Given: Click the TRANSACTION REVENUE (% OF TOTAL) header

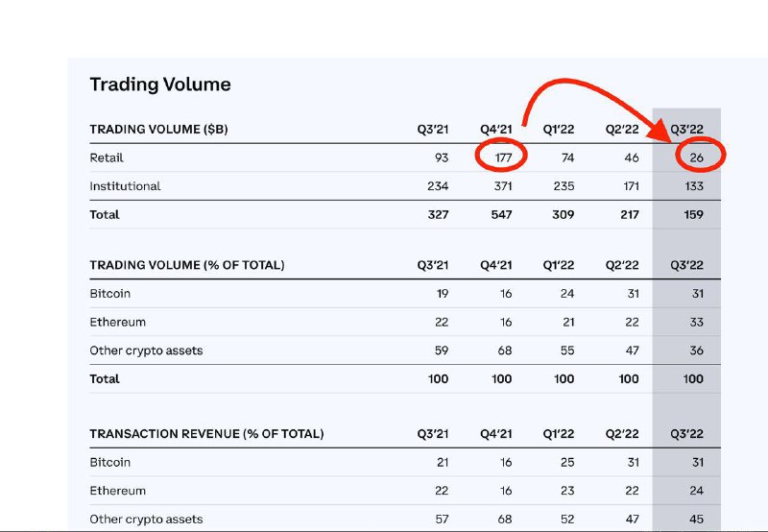Looking at the screenshot, I should [206, 434].
